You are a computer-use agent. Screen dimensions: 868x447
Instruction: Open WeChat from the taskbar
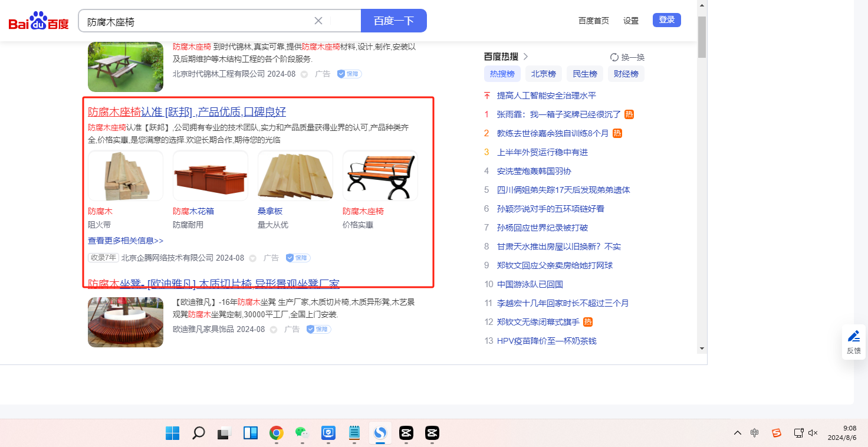tap(302, 433)
